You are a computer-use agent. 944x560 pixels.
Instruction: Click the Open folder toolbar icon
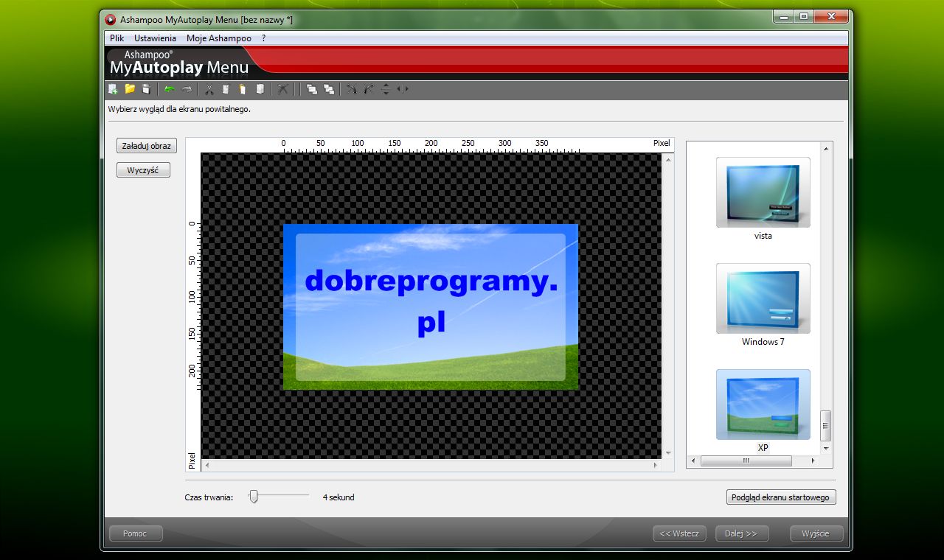(130, 89)
